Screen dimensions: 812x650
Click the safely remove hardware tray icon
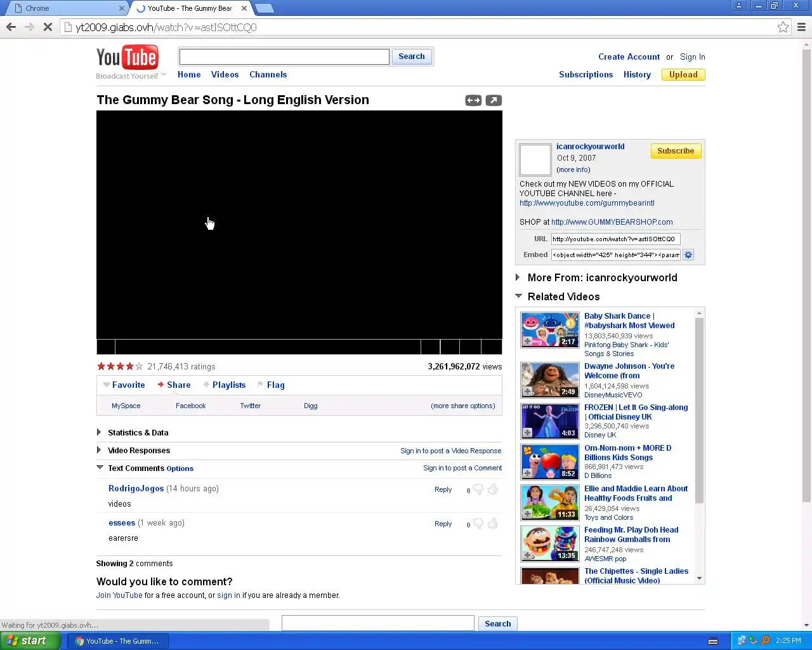click(753, 640)
